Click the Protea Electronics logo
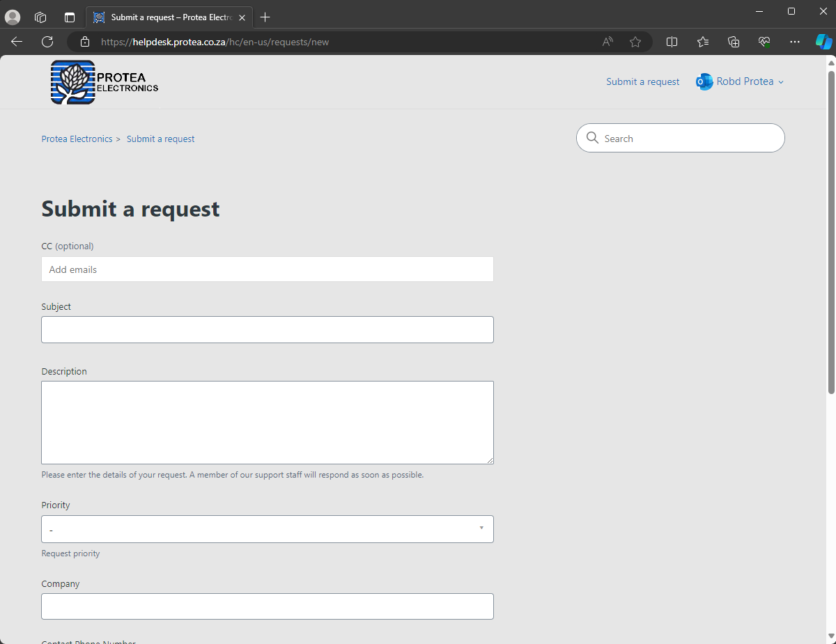Screen dimensions: 836x644 click(103, 81)
